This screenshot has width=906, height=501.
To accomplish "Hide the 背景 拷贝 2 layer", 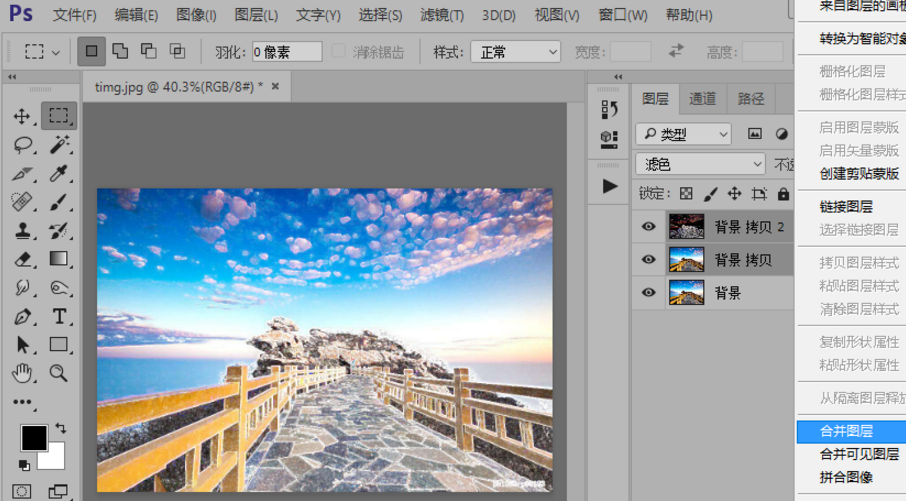I will pyautogui.click(x=649, y=227).
